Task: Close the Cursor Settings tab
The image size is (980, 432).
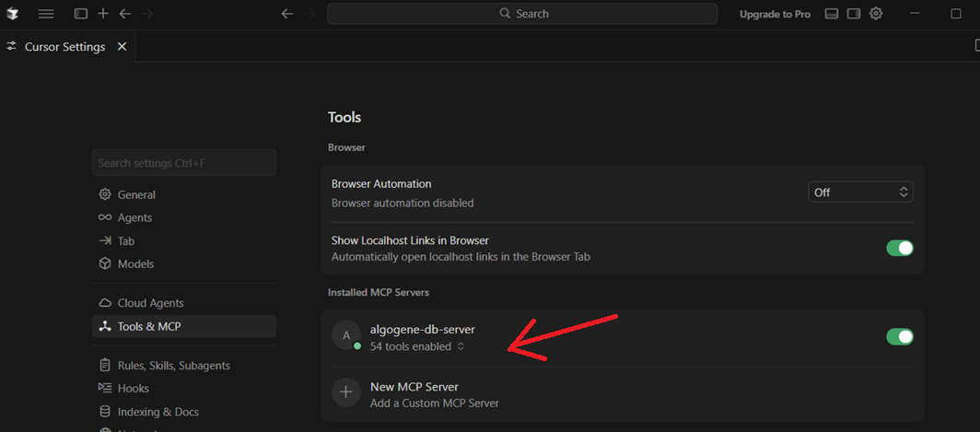Action: pyautogui.click(x=122, y=46)
